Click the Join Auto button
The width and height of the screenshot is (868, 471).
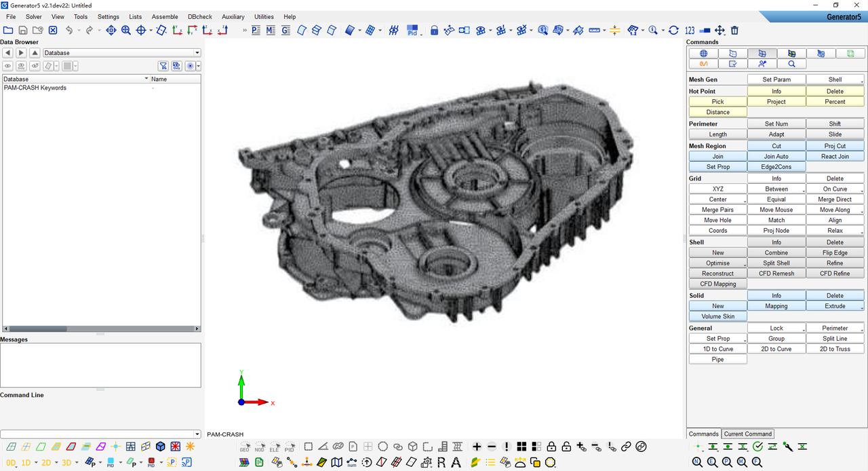(776, 156)
